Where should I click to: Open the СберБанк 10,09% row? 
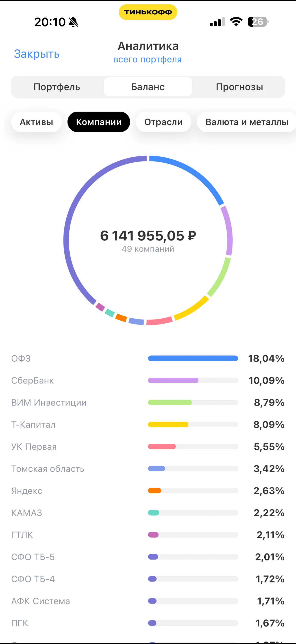coord(148,381)
